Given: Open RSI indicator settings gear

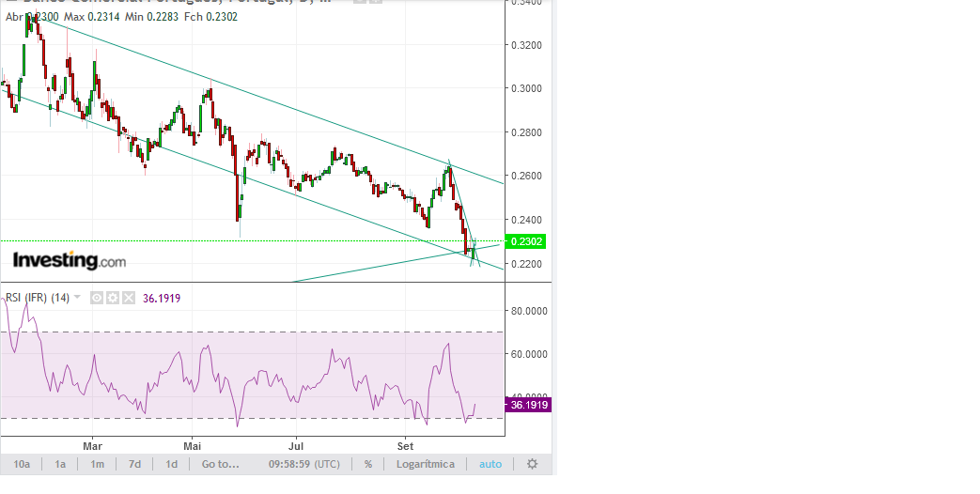Looking at the screenshot, I should (x=113, y=298).
